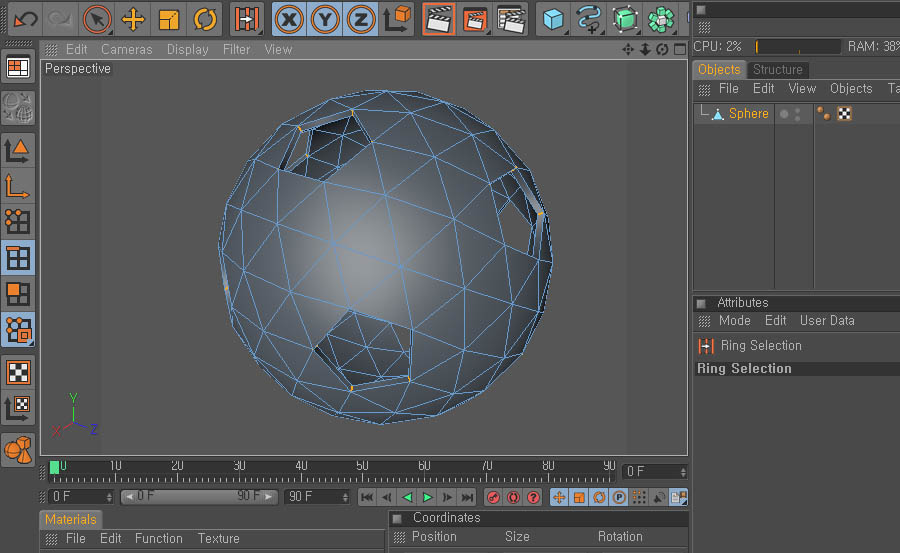Open the HyperNURBS generator palette
The height and width of the screenshot is (553, 900).
coord(625,18)
